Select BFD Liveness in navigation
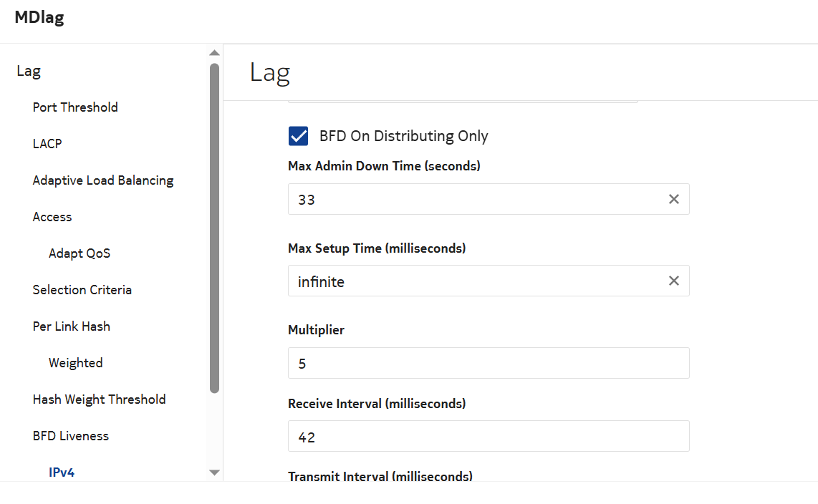Image resolution: width=818 pixels, height=504 pixels. (x=71, y=436)
